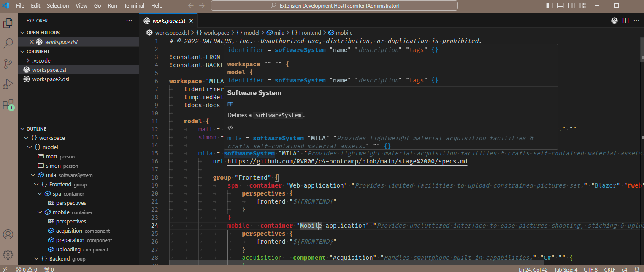Click the command center search box

click(334, 6)
